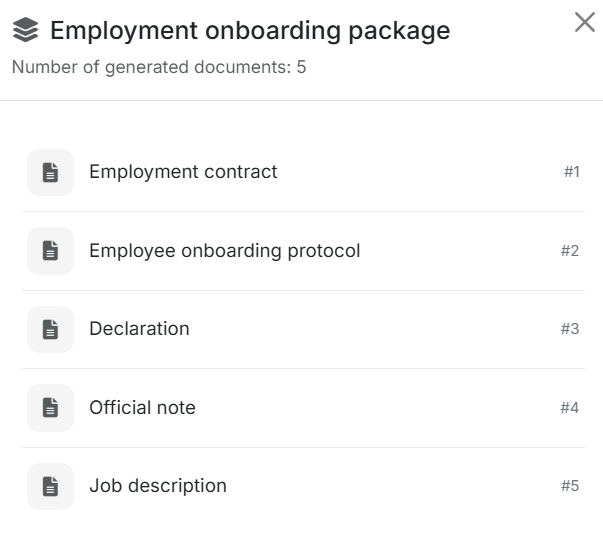The width and height of the screenshot is (603, 542).
Task: Click the Declaration document icon
Action: 50,329
